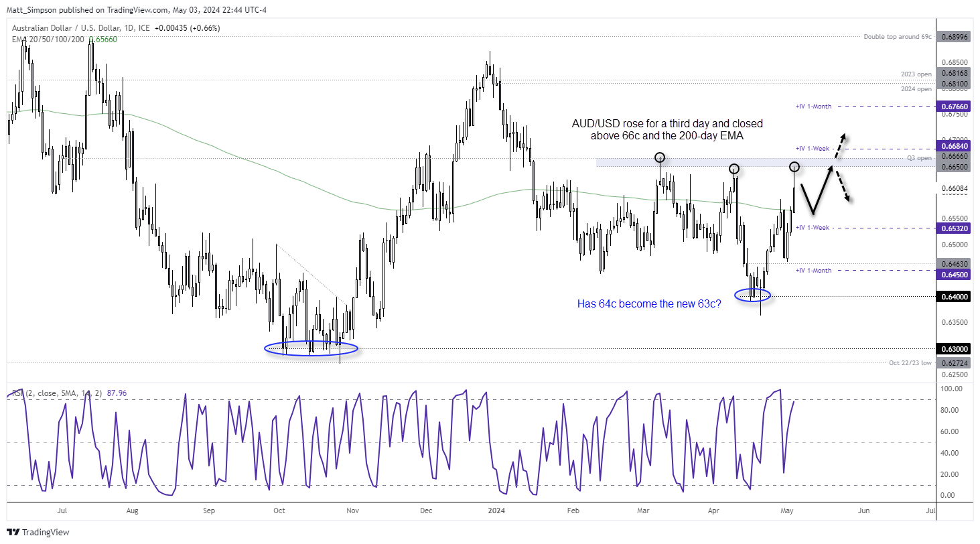Image resolution: width=980 pixels, height=544 pixels.
Task: Click the 0.66084 current price label
Action: [x=955, y=189]
